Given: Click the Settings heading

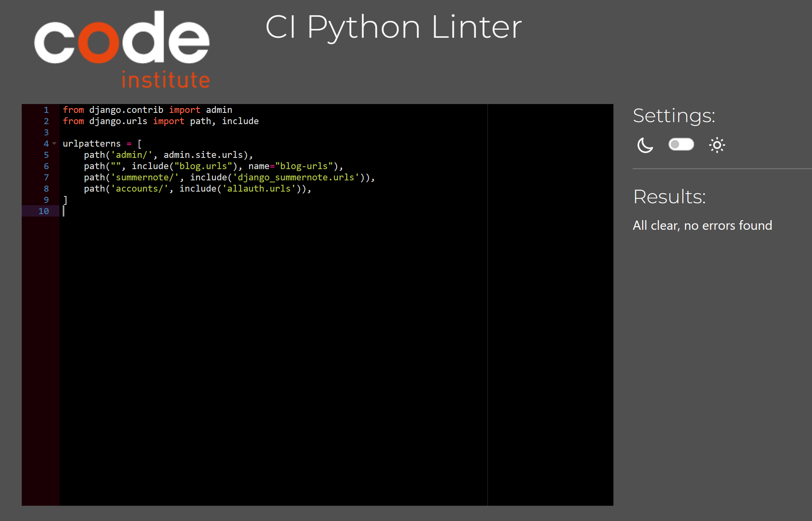Looking at the screenshot, I should [x=674, y=116].
